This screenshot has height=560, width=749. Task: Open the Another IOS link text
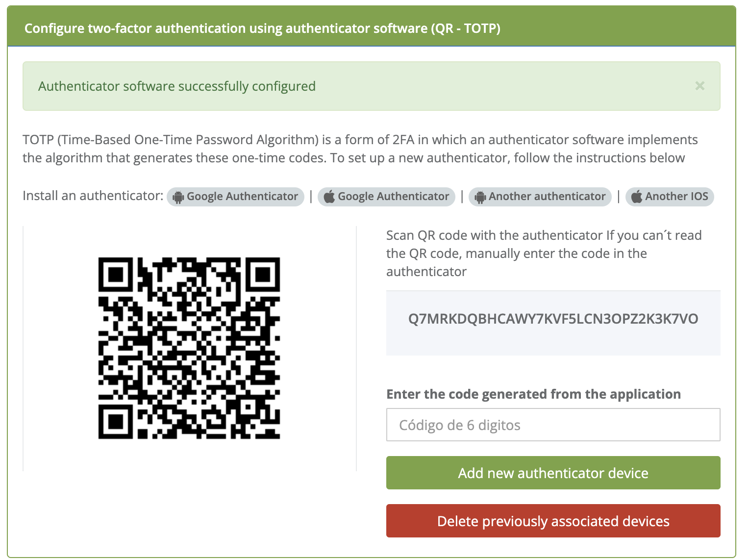click(x=676, y=197)
